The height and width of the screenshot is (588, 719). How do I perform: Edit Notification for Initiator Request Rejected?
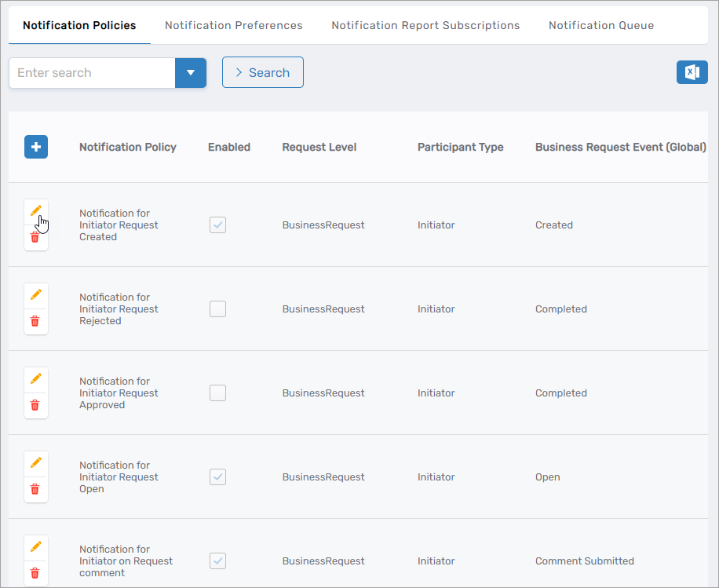tap(35, 294)
